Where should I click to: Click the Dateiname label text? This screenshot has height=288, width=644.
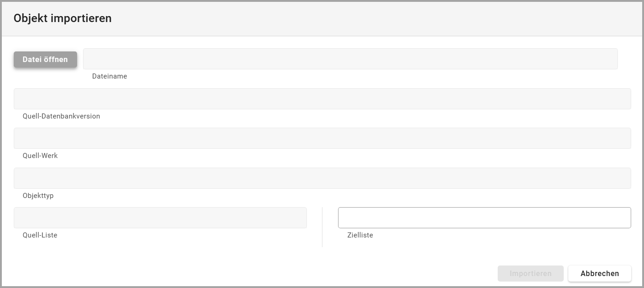pyautogui.click(x=110, y=76)
